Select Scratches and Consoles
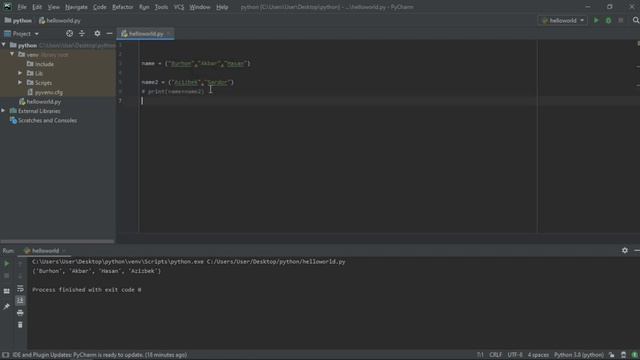This screenshot has height=360, width=640. pyautogui.click(x=43, y=120)
